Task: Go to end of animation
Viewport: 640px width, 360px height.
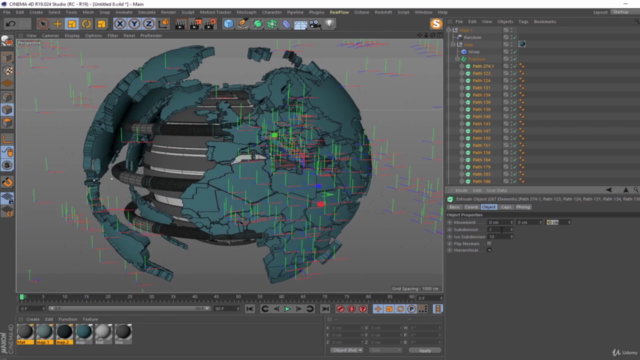Action: coord(325,309)
